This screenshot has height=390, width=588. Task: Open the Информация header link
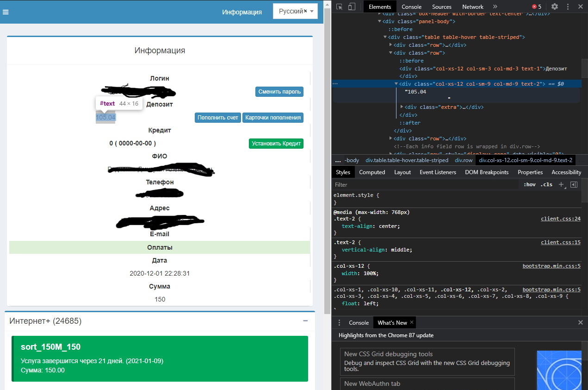coord(242,12)
